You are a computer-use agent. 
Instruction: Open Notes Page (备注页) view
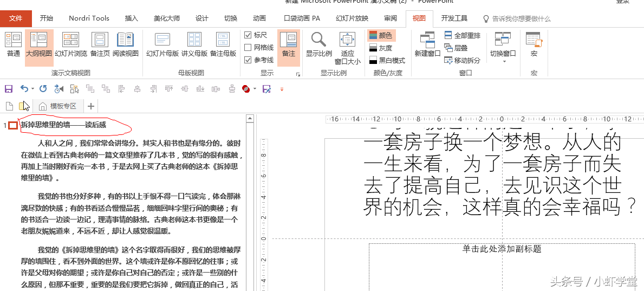100,46
